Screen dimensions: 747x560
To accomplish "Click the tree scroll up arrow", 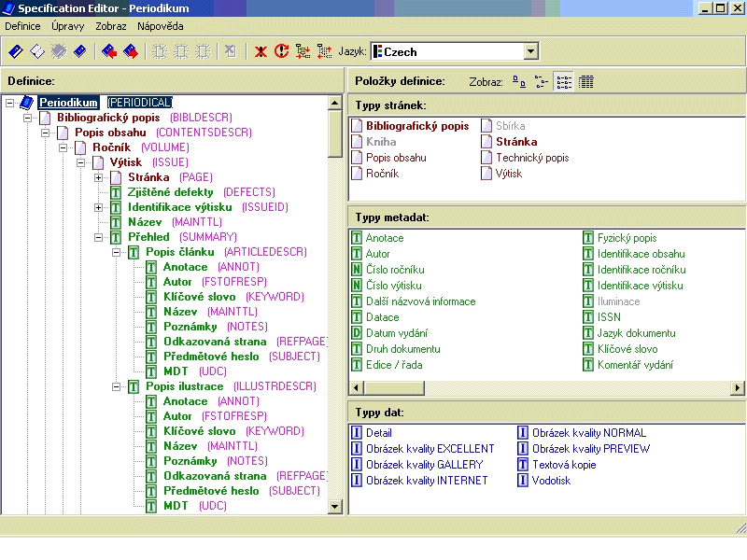I will pyautogui.click(x=335, y=103).
